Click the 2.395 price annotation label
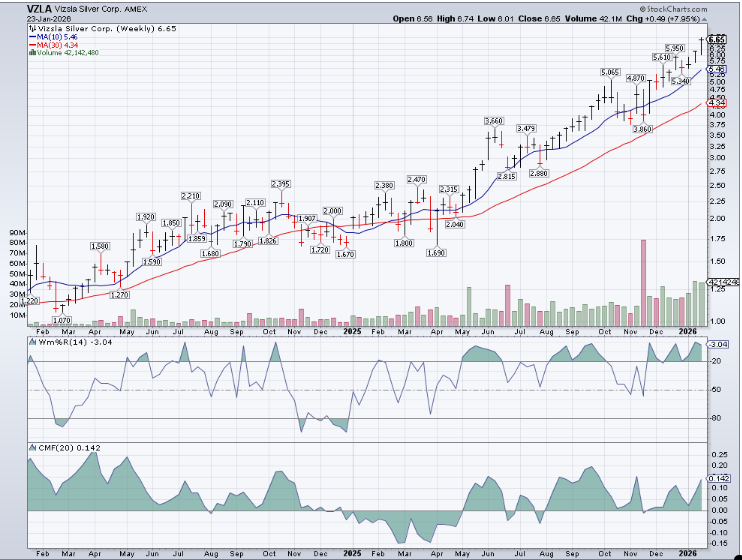Screen dimensions: 742x560 coord(280,184)
